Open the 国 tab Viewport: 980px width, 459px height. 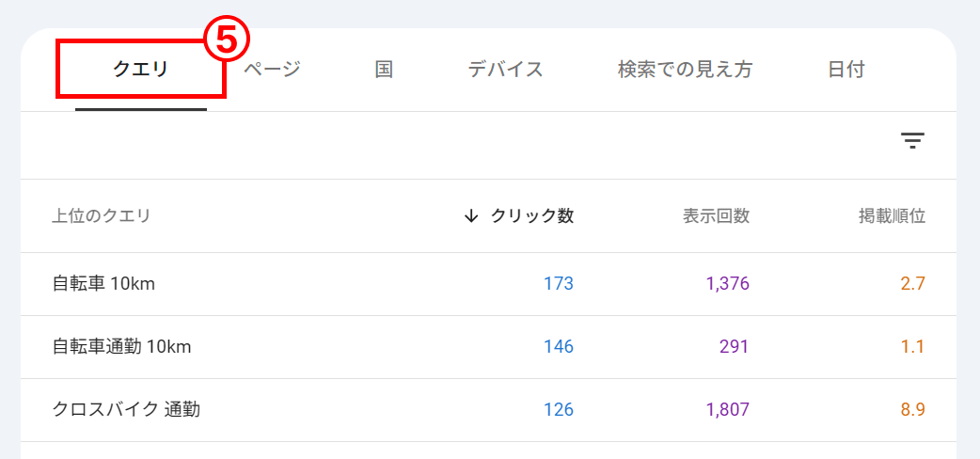tap(384, 70)
